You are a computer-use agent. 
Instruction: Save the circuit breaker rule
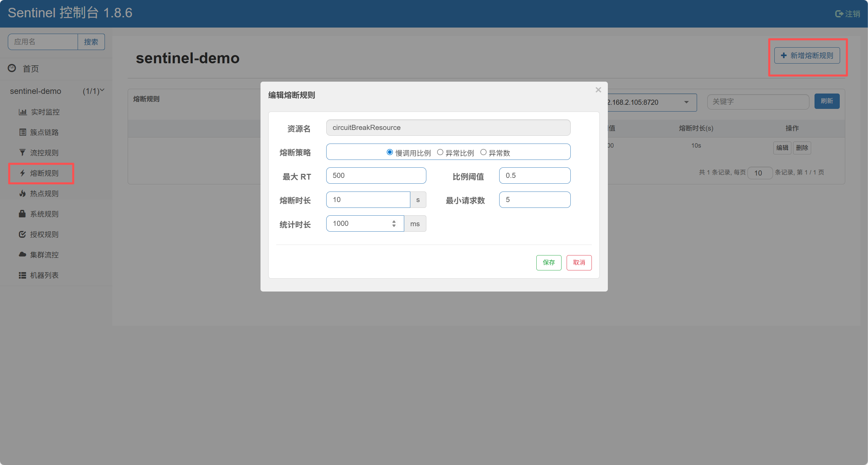(549, 263)
